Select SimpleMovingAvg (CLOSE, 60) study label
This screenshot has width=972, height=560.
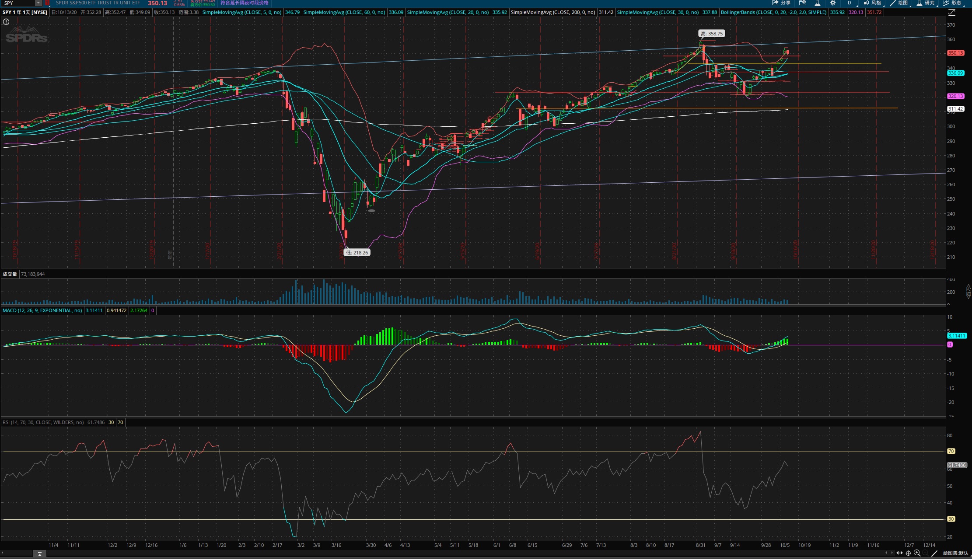pyautogui.click(x=344, y=12)
